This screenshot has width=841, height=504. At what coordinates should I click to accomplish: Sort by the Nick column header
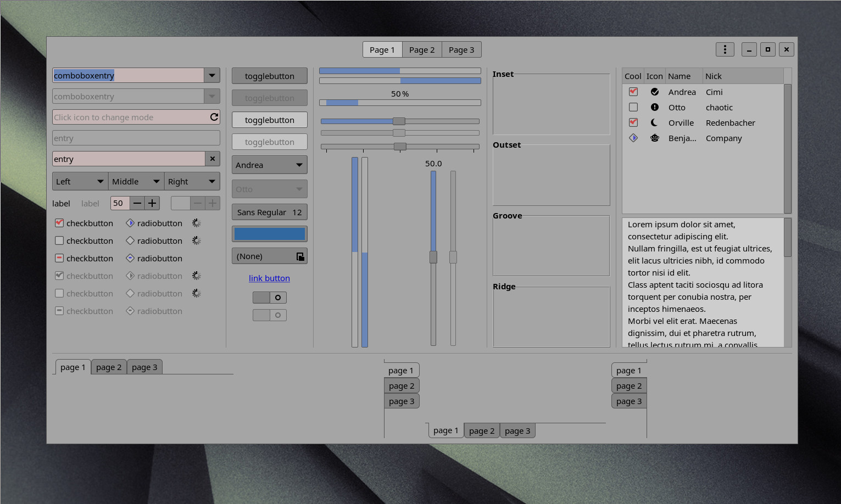pos(743,76)
